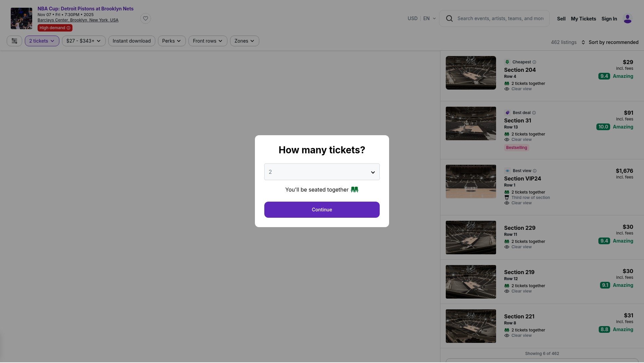Open NBA Cup event title link
The width and height of the screenshot is (644, 363).
click(86, 9)
